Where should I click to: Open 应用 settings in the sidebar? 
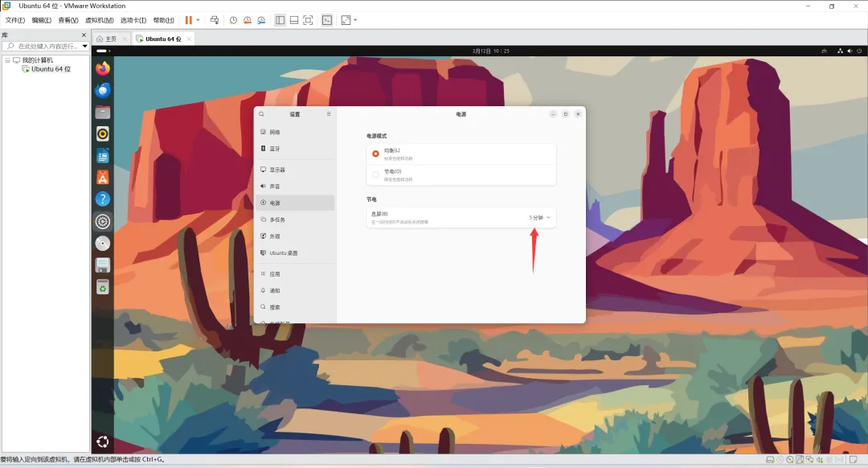coord(295,273)
